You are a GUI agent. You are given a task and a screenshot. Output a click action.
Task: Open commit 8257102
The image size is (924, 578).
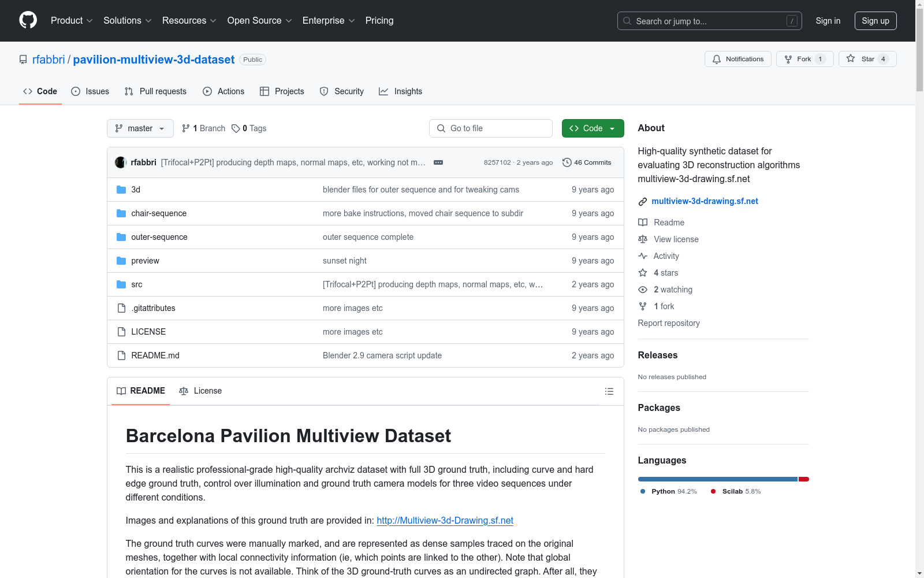coord(497,162)
